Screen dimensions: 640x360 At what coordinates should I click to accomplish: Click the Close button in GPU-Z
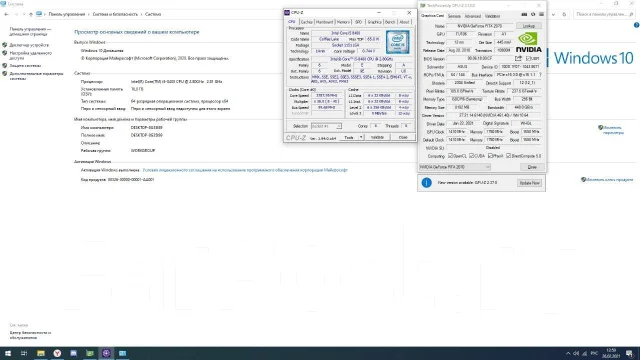point(532,167)
